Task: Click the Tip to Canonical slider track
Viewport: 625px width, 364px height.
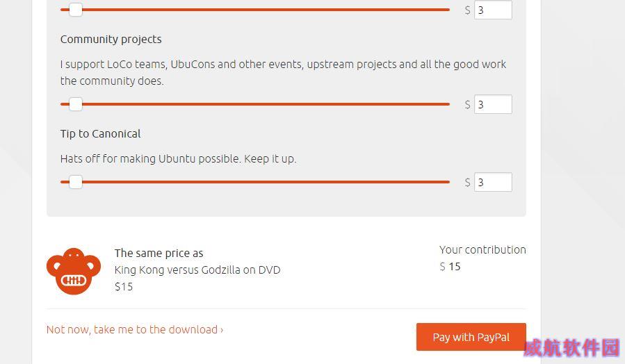Action: 255,182
